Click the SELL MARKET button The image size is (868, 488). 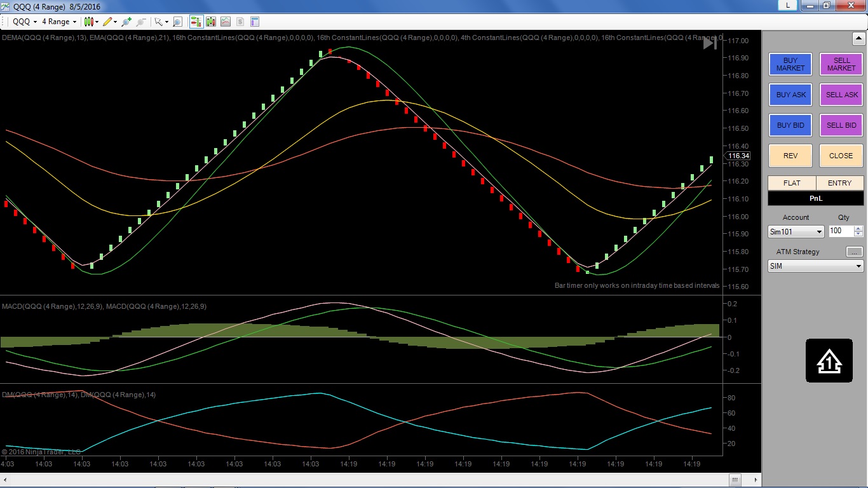pyautogui.click(x=841, y=64)
